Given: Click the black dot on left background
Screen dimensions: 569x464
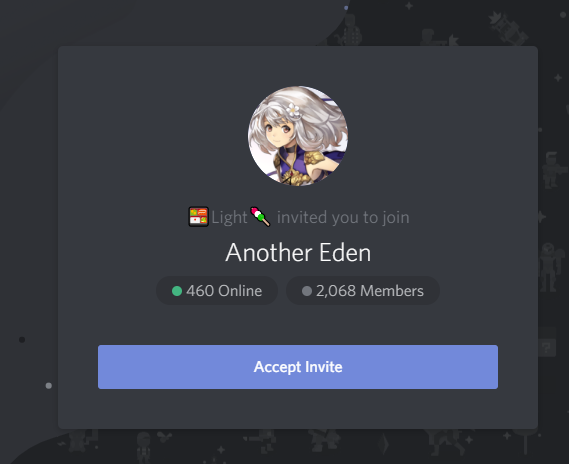Looking at the screenshot, I should [22, 340].
